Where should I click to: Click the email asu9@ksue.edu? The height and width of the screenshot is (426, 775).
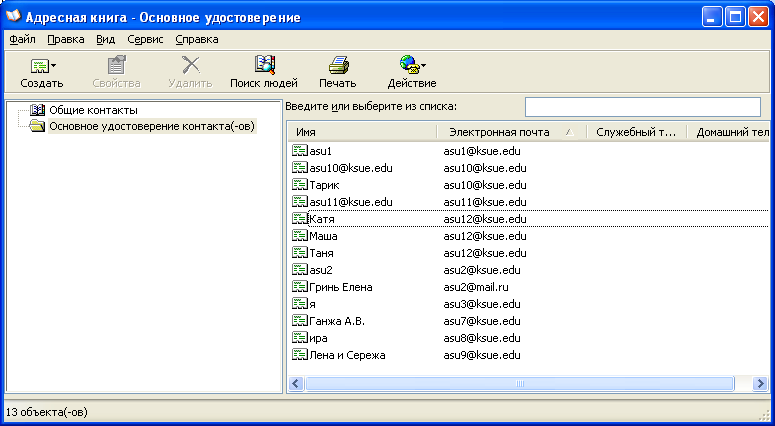click(x=482, y=355)
